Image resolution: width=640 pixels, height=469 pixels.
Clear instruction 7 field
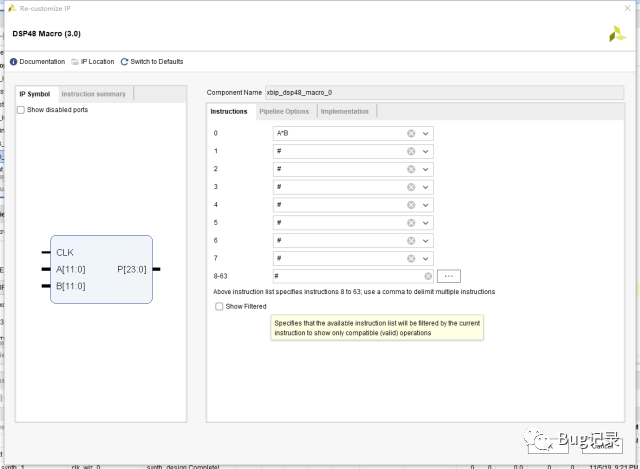coord(411,258)
